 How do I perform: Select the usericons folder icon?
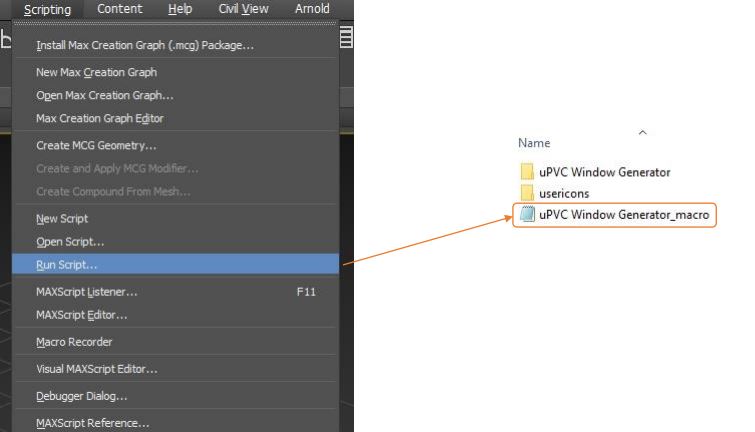[x=527, y=193]
